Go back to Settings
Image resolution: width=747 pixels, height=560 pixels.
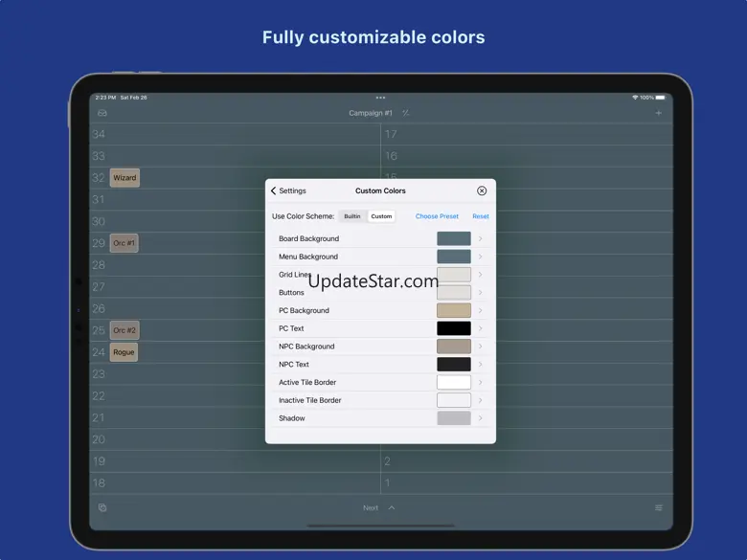click(x=288, y=190)
